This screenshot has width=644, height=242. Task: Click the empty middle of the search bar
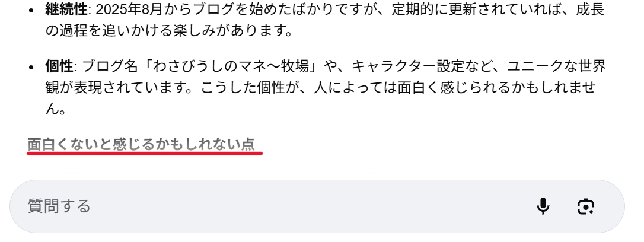click(x=312, y=206)
